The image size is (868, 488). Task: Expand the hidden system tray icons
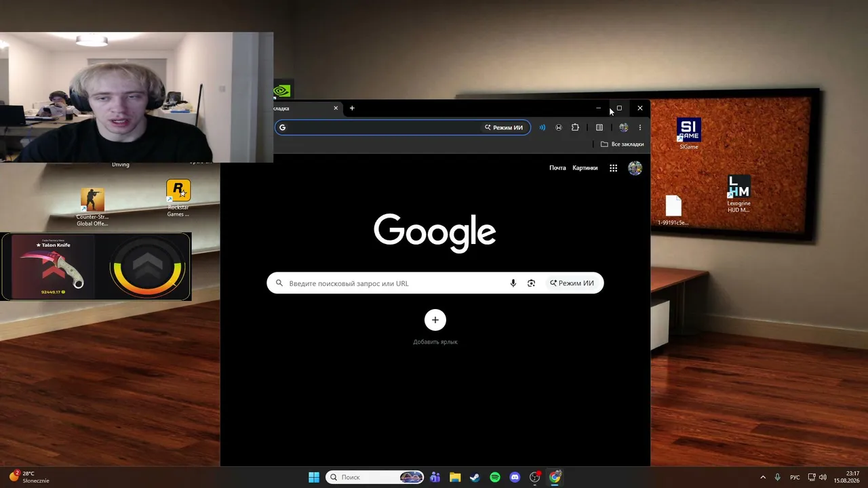pyautogui.click(x=763, y=477)
